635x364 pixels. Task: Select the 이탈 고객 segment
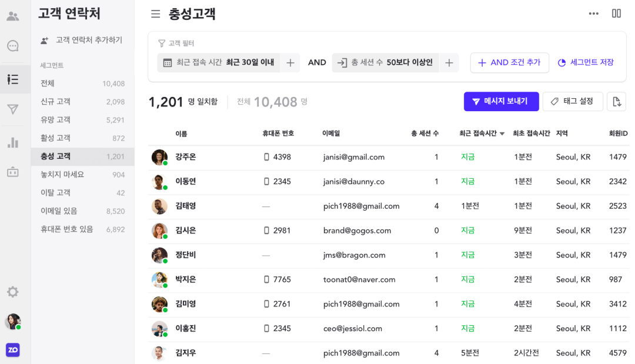click(55, 193)
